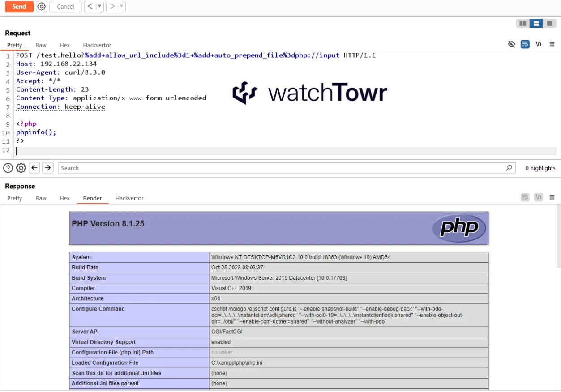
Task: Click the Architecture value x64
Action: tap(216, 298)
